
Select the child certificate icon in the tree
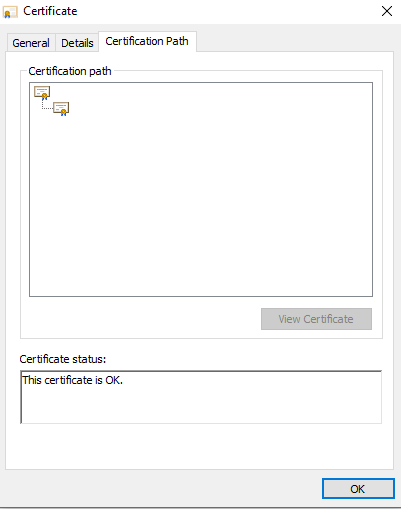point(61,109)
